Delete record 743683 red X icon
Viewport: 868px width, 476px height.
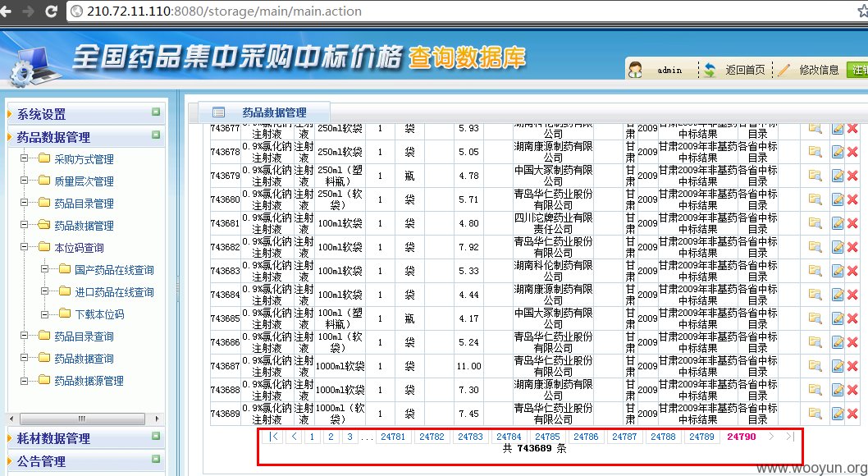(x=852, y=271)
